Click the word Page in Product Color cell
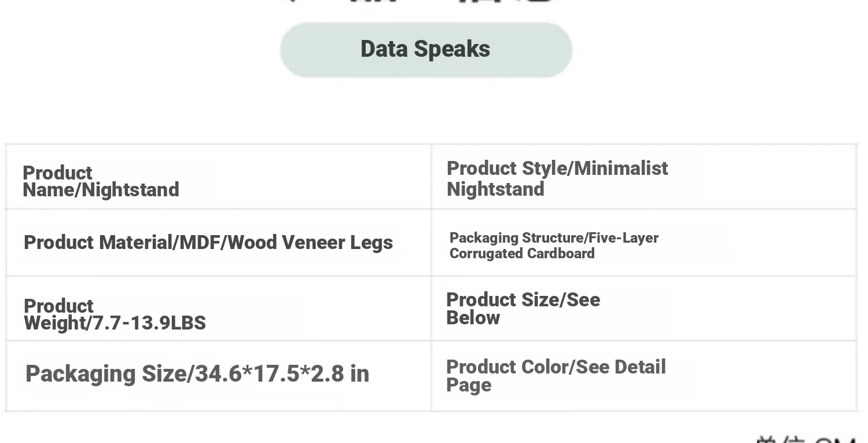868x443 pixels. coord(469,386)
